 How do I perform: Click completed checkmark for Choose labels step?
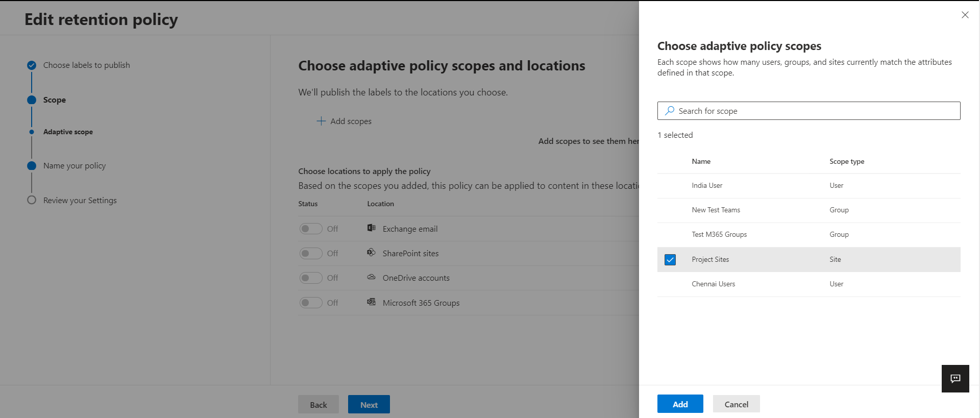coord(32,65)
